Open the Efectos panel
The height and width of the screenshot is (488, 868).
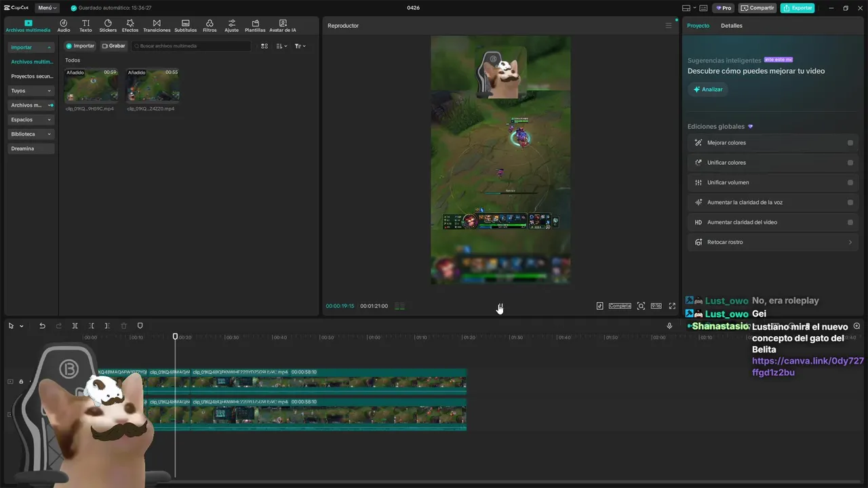(x=130, y=26)
